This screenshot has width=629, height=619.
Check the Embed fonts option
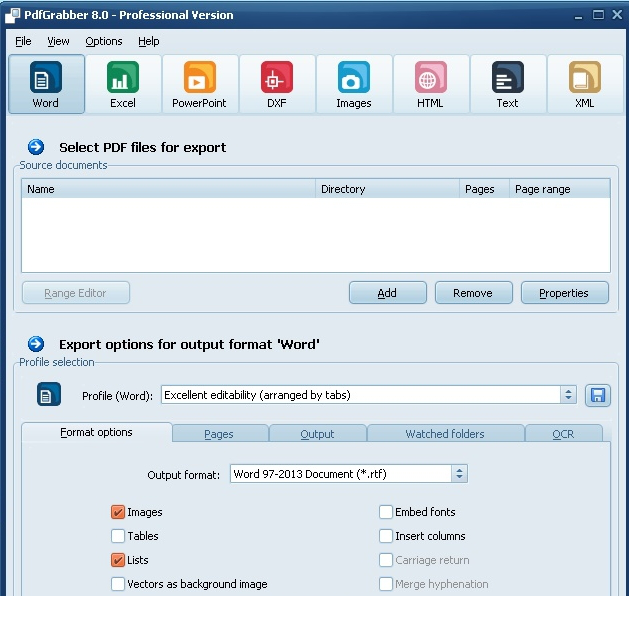386,512
